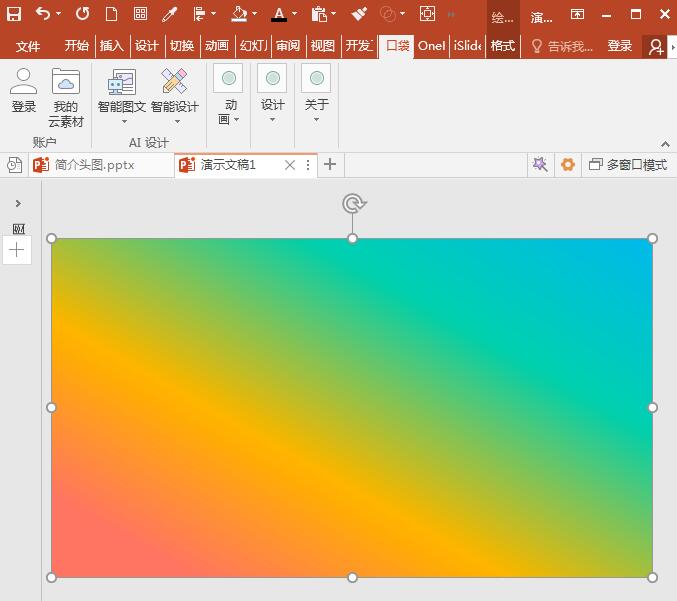Click the format painter brush icon
677x601 pixels.
[x=359, y=14]
